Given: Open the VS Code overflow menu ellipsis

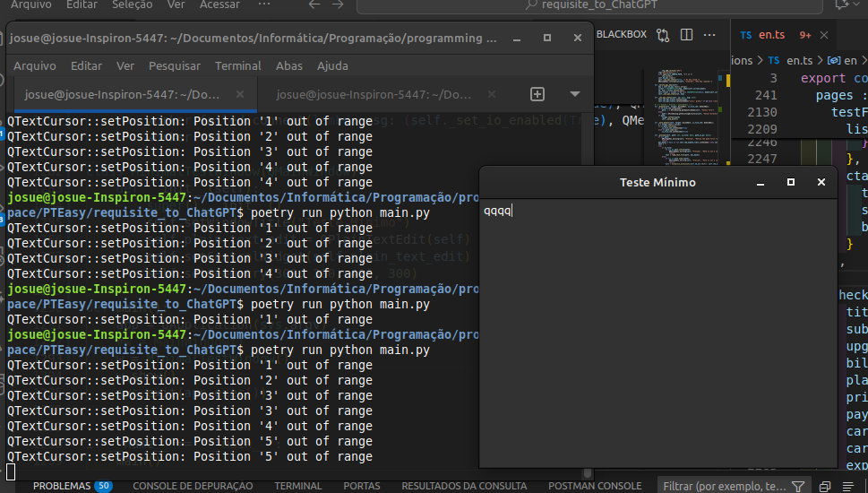Looking at the screenshot, I should [263, 4].
